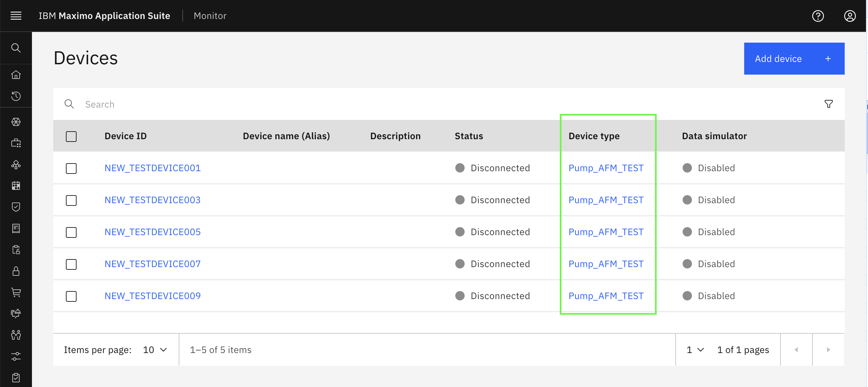Check the NEW_TESTDEVICE007 row checkbox
The width and height of the screenshot is (868, 387).
(71, 264)
